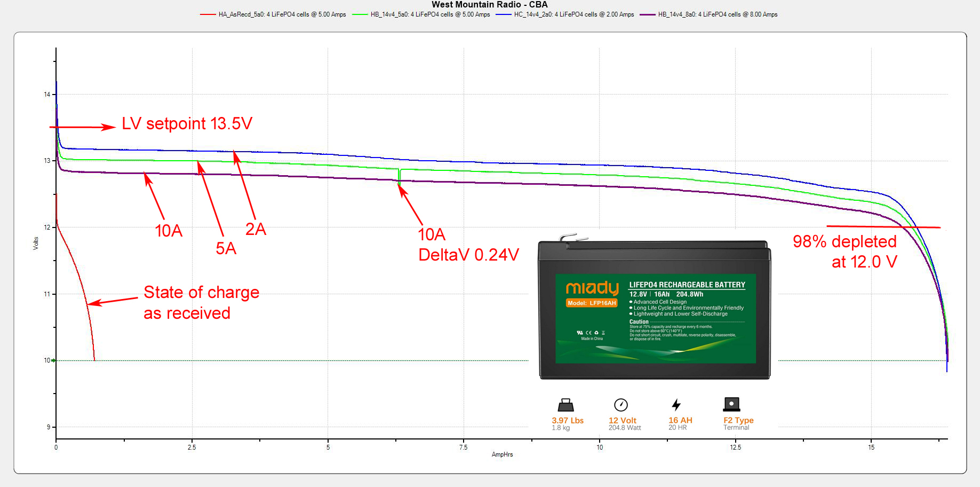The image size is (980, 487).
Task: Click the Volts y-axis label
Action: (x=36, y=243)
